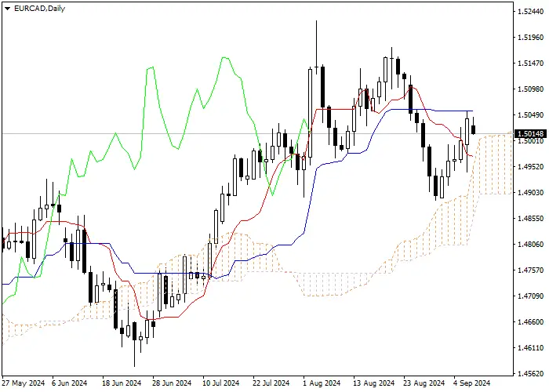Click price level 1.48550 on the price axis

(531, 219)
